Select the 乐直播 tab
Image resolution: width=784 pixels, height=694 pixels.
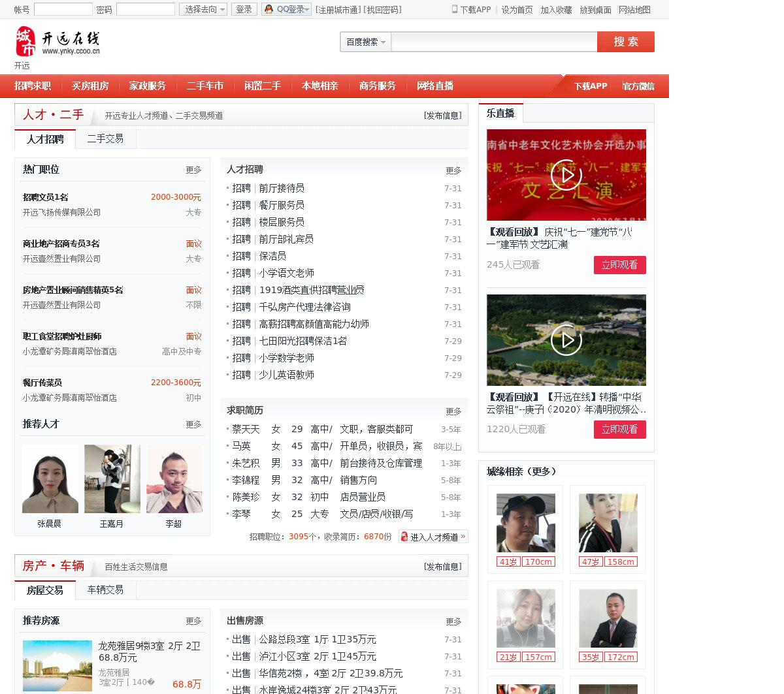pos(500,113)
